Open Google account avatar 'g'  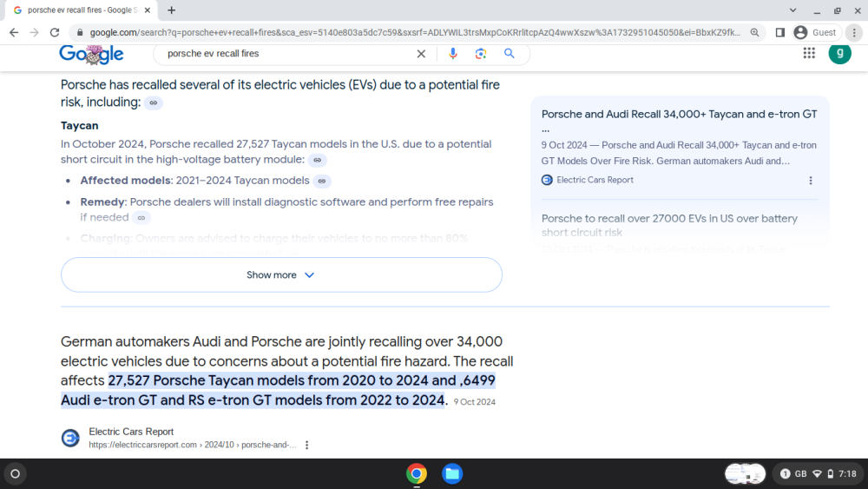coord(839,53)
